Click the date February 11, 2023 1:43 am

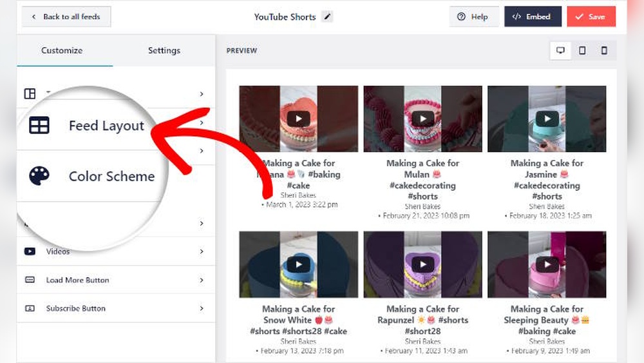426,351
